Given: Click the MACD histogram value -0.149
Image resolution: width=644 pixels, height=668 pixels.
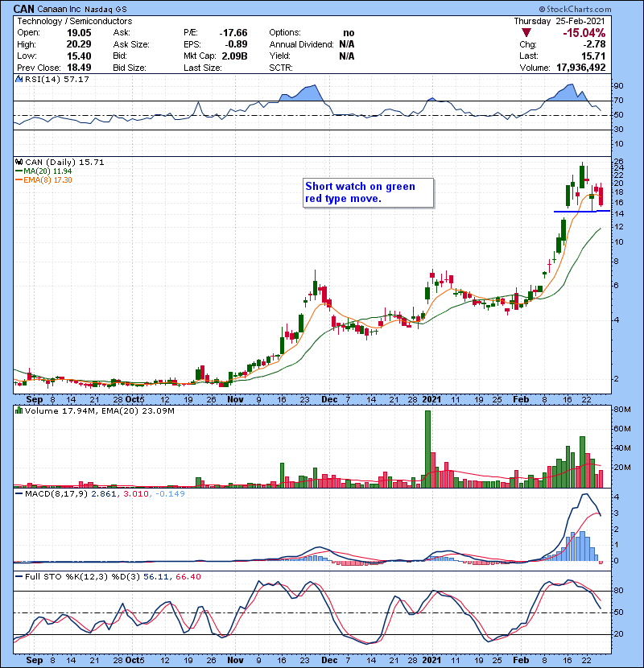Looking at the screenshot, I should tap(170, 494).
